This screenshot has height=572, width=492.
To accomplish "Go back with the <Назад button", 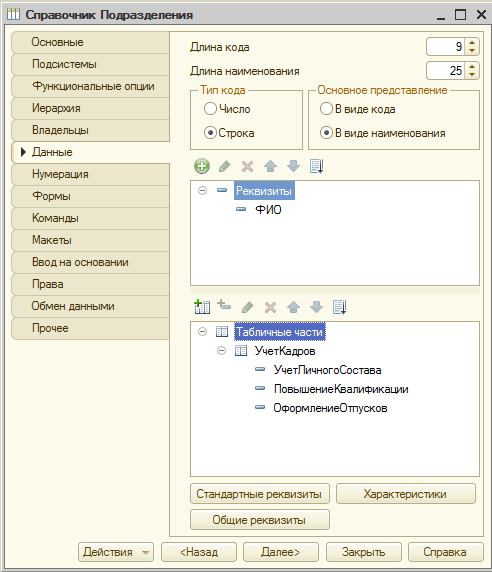I will [x=199, y=552].
